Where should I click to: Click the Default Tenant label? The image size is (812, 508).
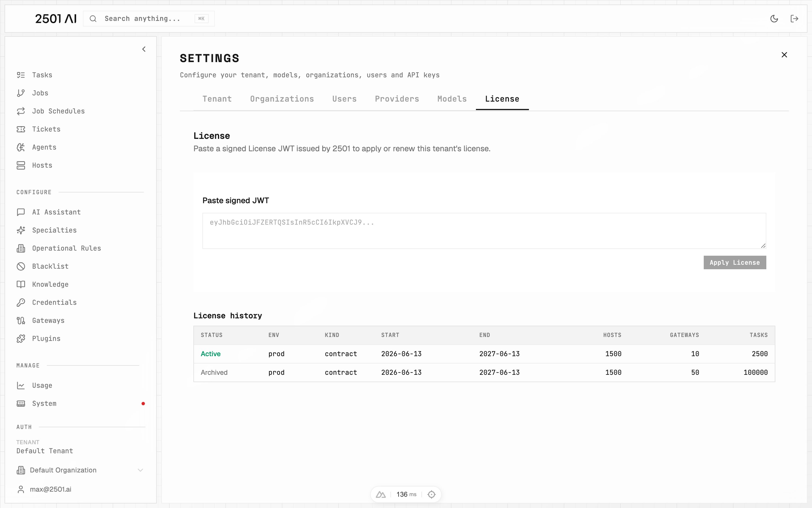tap(45, 451)
